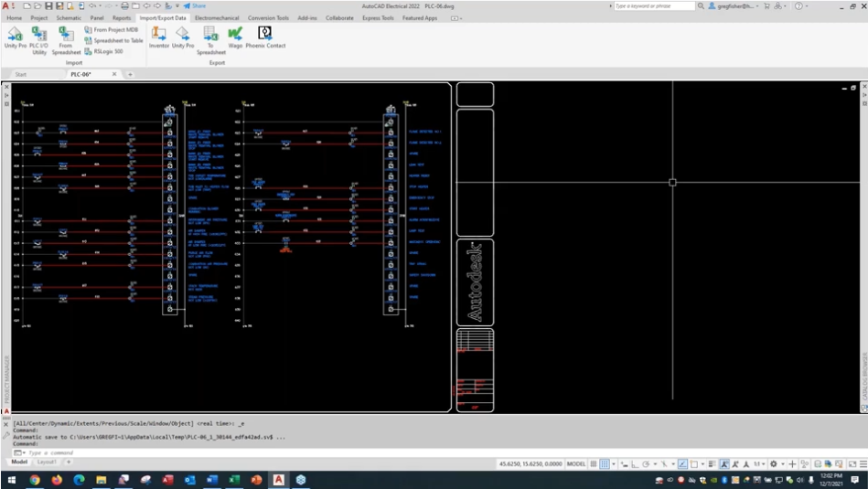Select the Conversion Tools ribbon tab
Viewport: 868px width, 489px height.
click(269, 17)
